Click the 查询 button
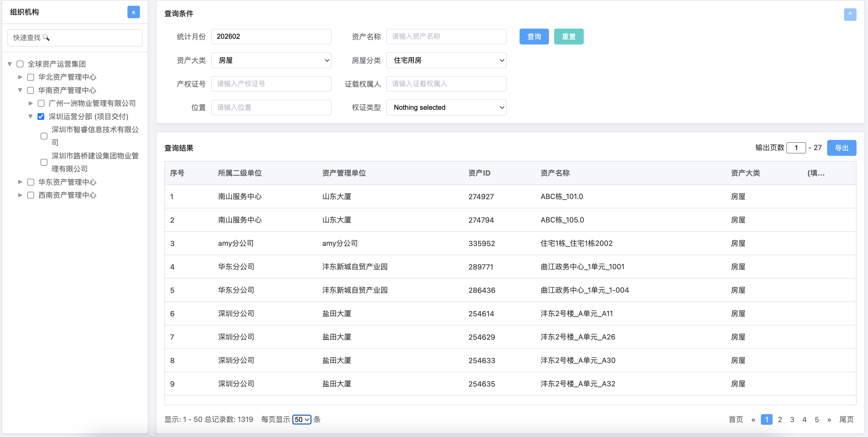The image size is (868, 437). [x=534, y=36]
